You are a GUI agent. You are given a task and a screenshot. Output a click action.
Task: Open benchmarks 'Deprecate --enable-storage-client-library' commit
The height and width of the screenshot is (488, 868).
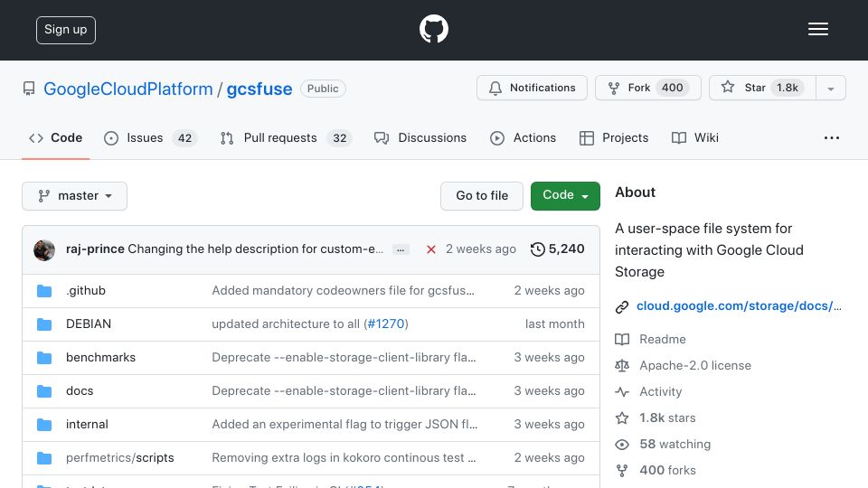pos(344,358)
